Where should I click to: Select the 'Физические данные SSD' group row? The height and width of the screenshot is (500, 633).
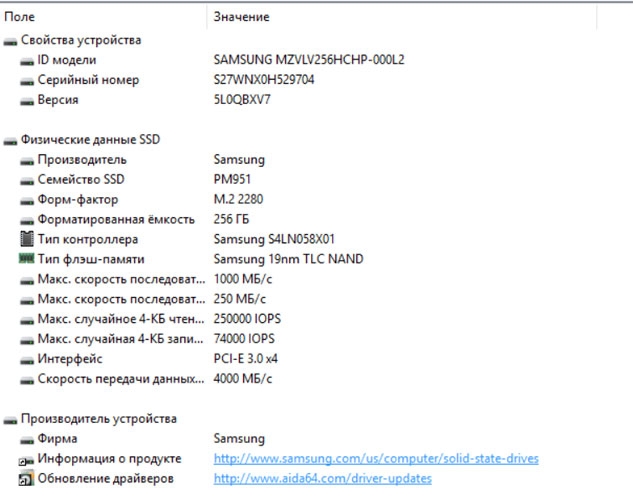tap(90, 140)
